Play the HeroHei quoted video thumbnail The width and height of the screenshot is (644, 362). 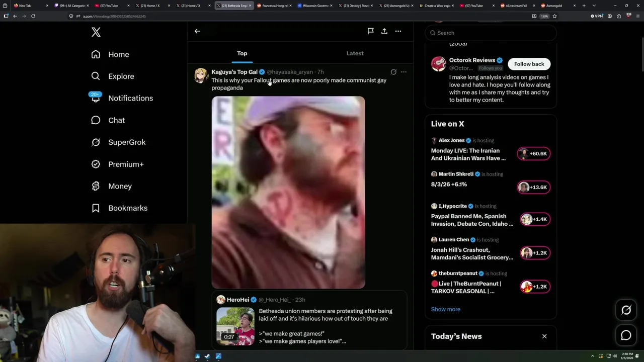click(x=235, y=326)
